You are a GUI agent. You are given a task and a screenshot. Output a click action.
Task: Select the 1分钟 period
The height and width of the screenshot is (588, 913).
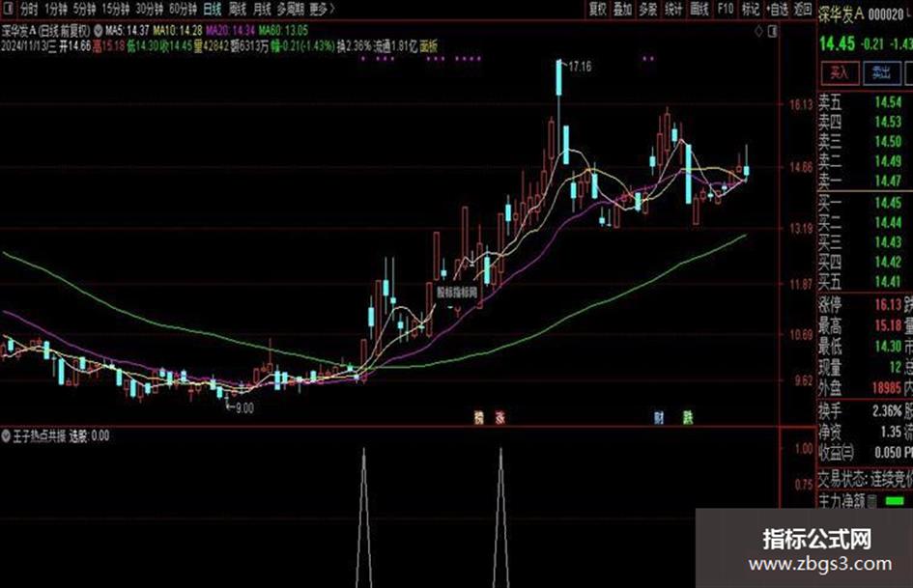click(x=55, y=10)
